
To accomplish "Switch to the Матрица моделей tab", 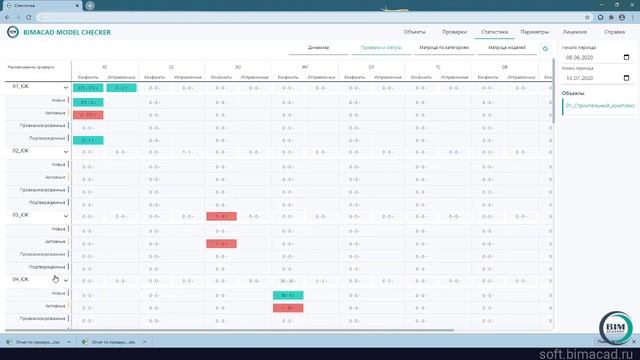I will coord(507,48).
